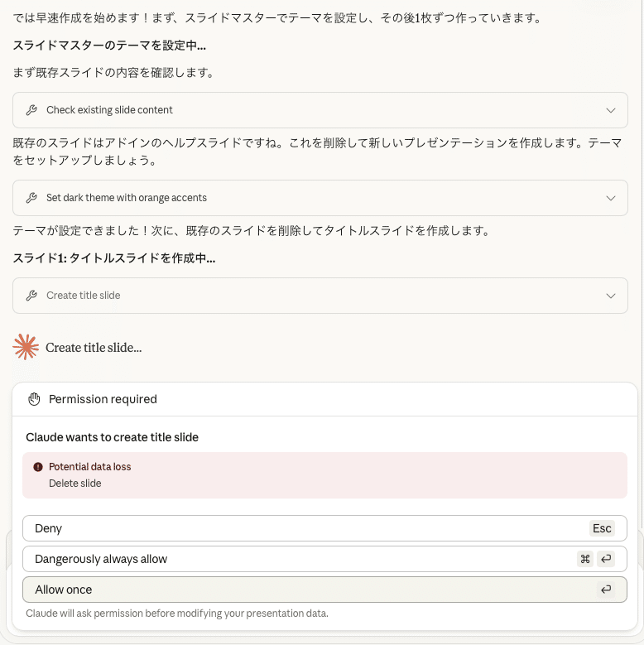Click the hand icon next to Permission required
Image resolution: width=644 pixels, height=645 pixels.
click(34, 399)
